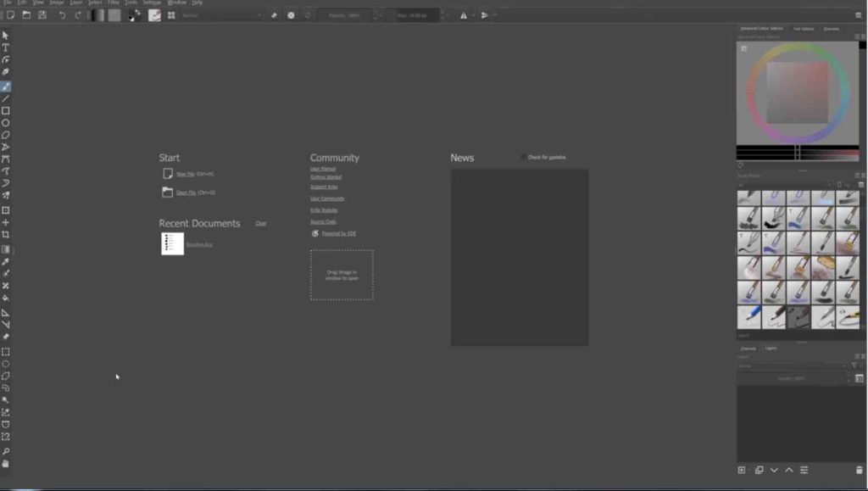Switch to the Overview tab
Image resolution: width=868 pixels, height=491 pixels.
click(831, 29)
